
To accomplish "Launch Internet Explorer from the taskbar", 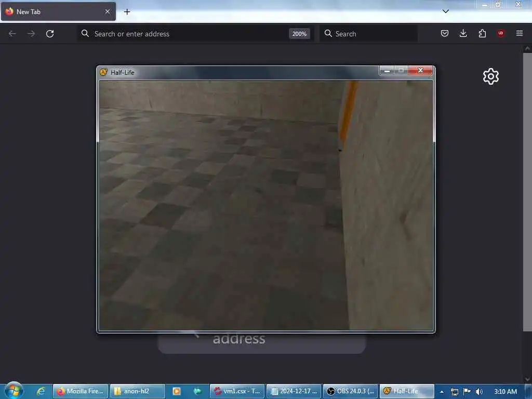I will tap(41, 391).
